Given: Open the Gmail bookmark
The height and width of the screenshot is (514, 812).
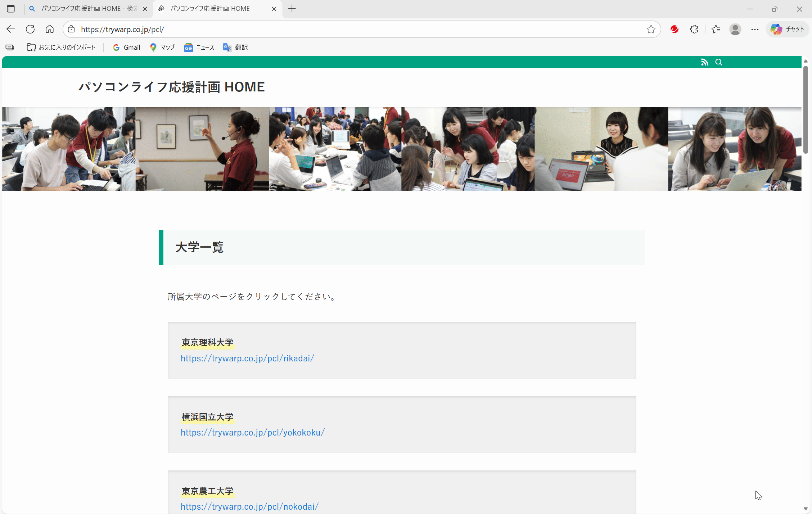Looking at the screenshot, I should point(126,48).
